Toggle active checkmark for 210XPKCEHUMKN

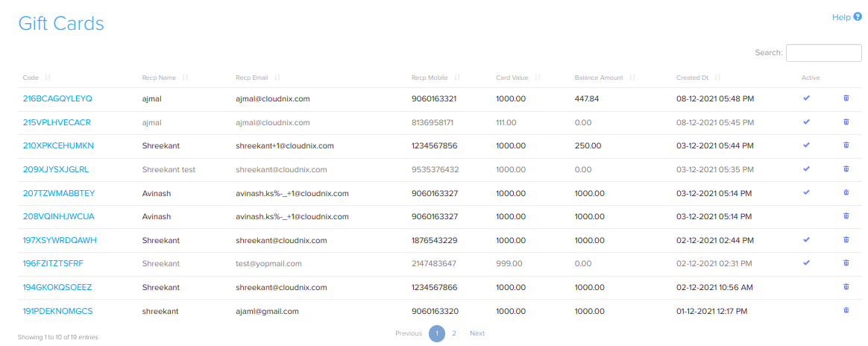click(x=807, y=145)
